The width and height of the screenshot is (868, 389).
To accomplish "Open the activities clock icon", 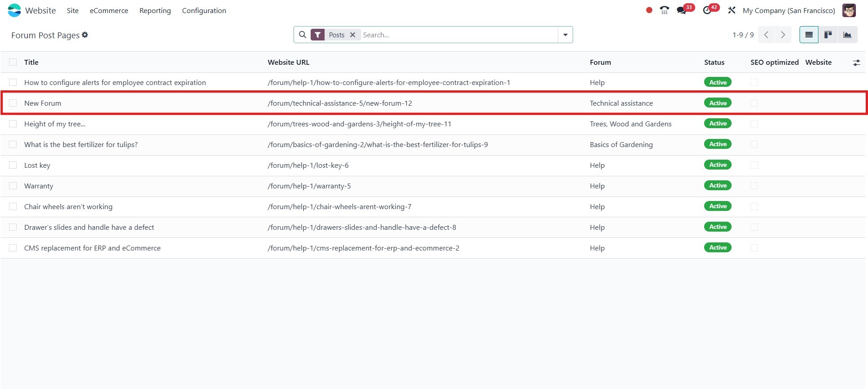I will (x=707, y=10).
